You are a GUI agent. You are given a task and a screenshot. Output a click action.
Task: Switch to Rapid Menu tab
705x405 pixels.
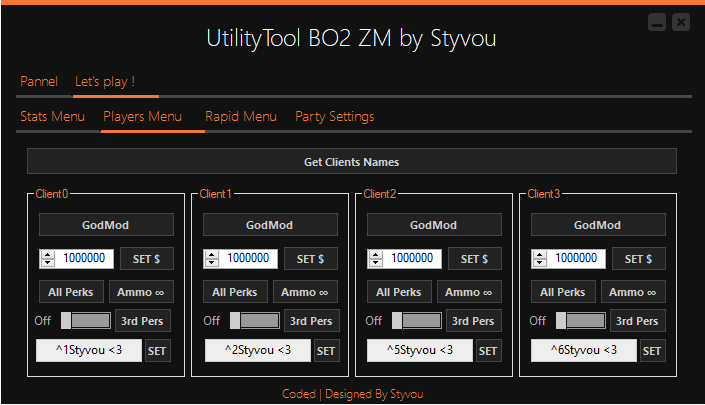[x=241, y=117]
